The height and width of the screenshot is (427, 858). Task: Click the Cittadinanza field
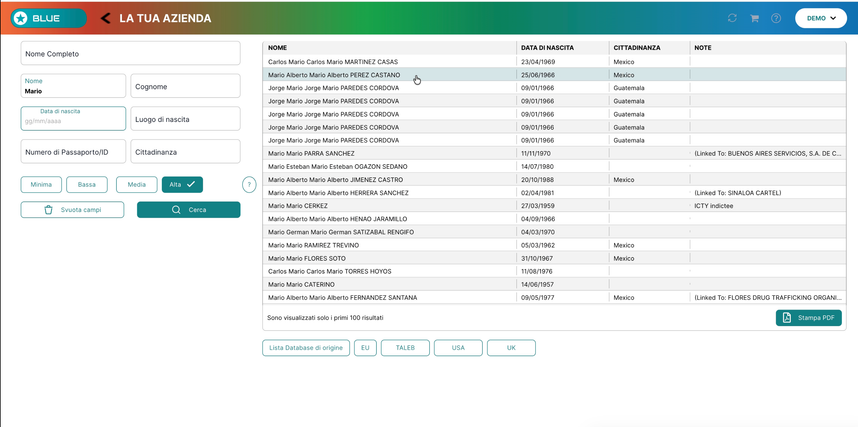tap(185, 152)
